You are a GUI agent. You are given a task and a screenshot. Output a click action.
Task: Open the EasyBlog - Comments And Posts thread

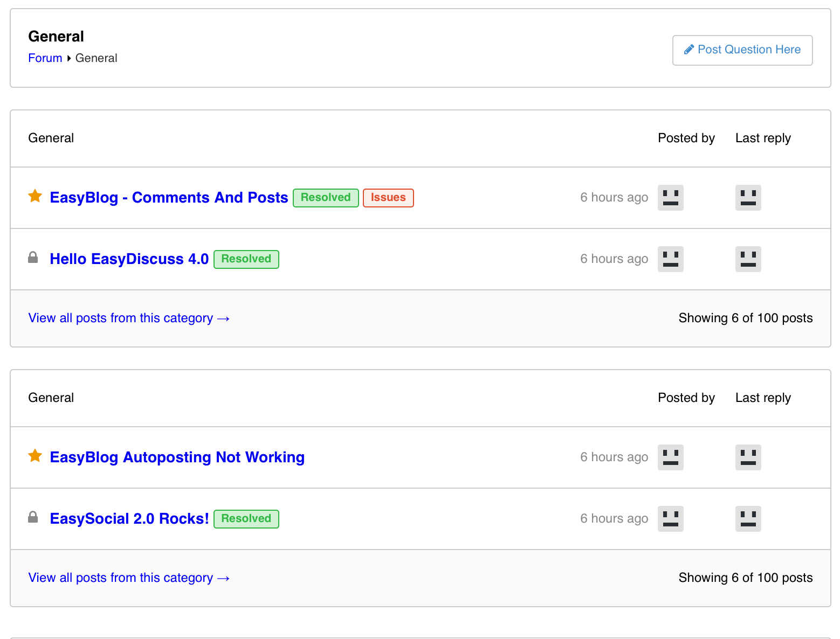click(169, 198)
